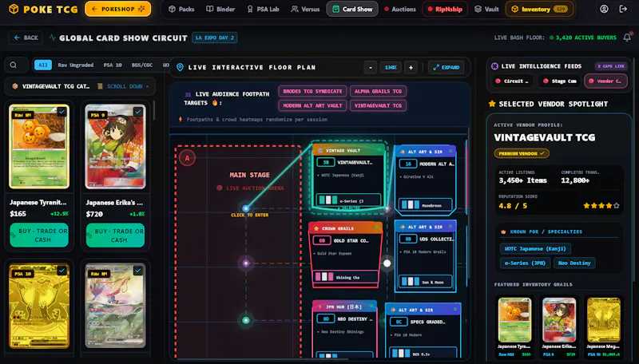Click the floor plan location pin icon
Screen dimensions: 639x364
pos(180,67)
